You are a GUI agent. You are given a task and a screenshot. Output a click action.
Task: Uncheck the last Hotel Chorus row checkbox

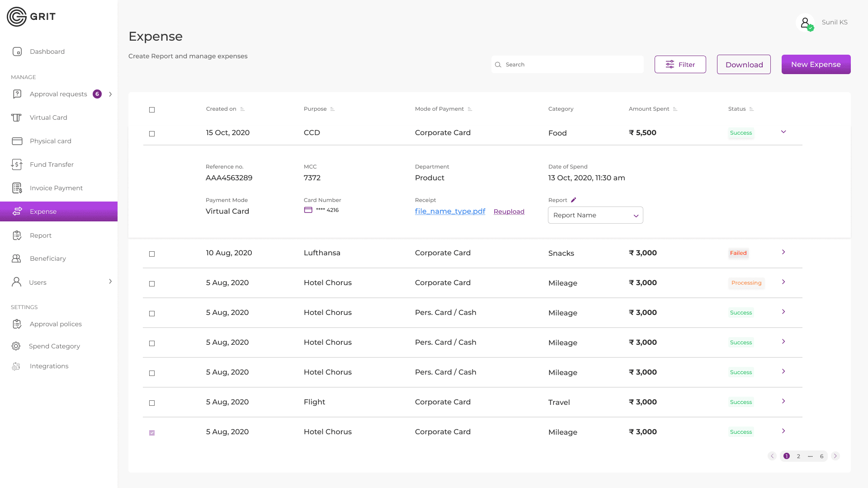[x=152, y=433]
